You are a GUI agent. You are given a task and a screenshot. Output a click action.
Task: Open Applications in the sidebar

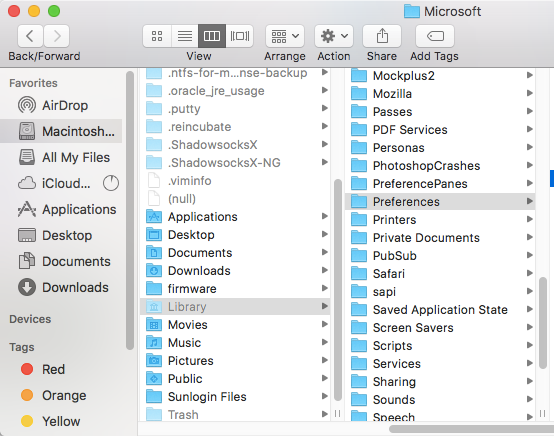pyautogui.click(x=61, y=210)
